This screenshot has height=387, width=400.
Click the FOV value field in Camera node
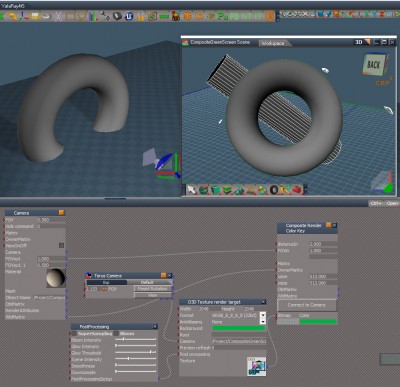click(x=51, y=220)
